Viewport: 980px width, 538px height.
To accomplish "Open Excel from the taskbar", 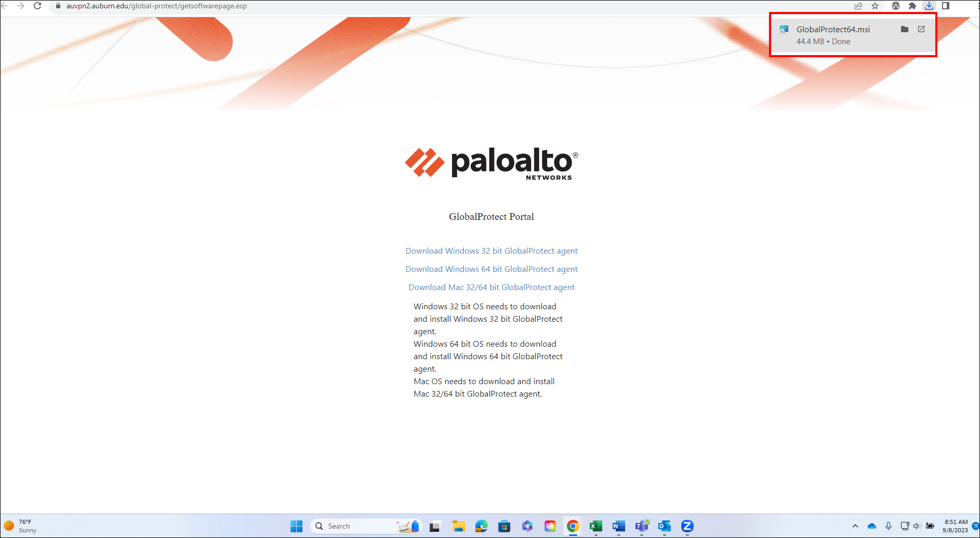I will 595,526.
